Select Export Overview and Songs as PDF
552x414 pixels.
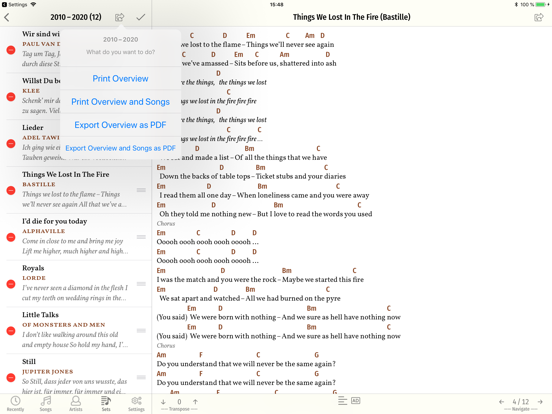pyautogui.click(x=120, y=148)
